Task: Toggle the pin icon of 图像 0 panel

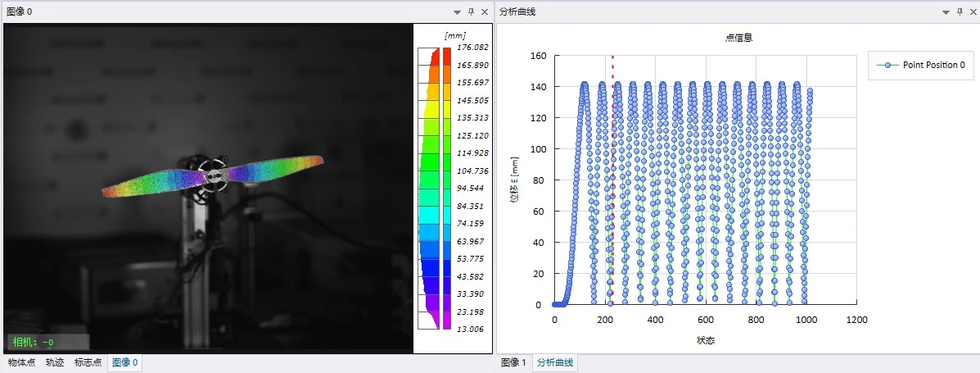Action: [x=472, y=12]
